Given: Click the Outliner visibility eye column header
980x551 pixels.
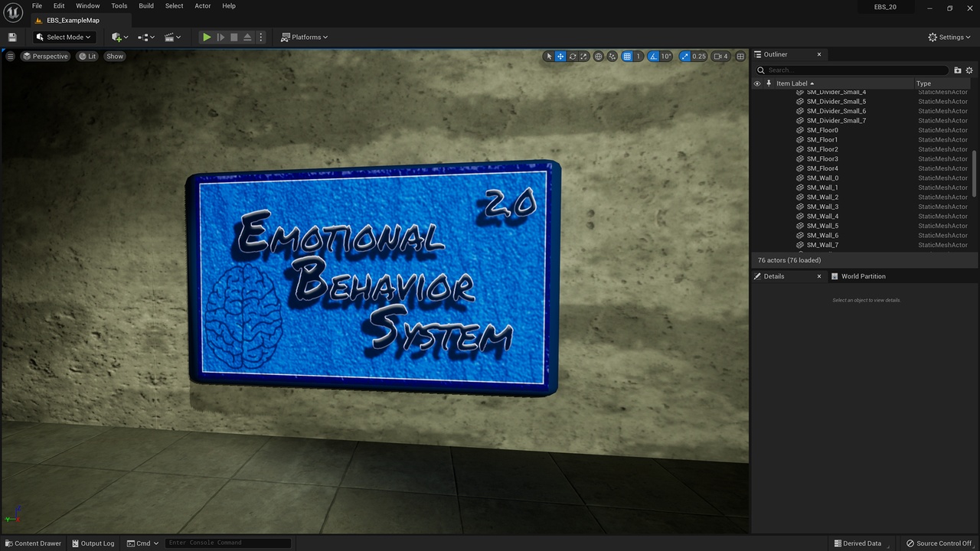Looking at the screenshot, I should (757, 83).
